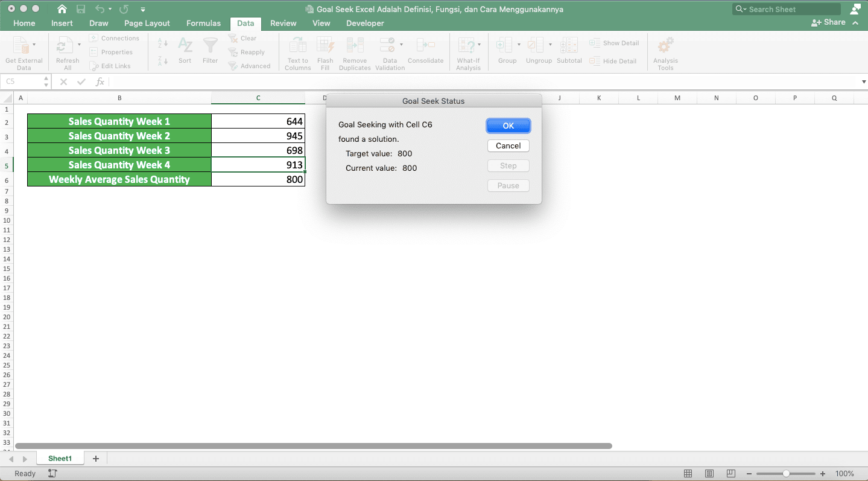
Task: Expand Undo history dropdown arrow
Action: pyautogui.click(x=110, y=10)
